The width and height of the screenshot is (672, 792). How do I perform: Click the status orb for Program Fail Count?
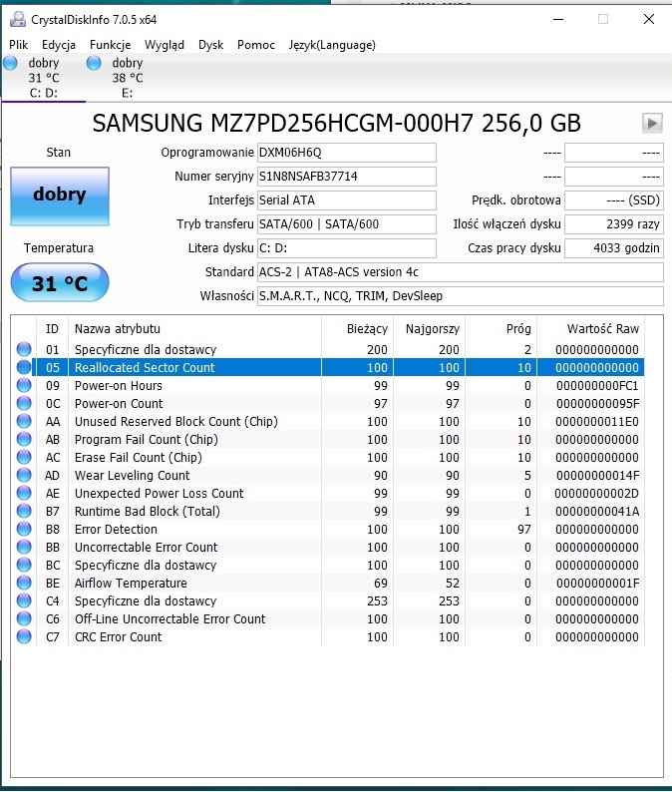[x=24, y=439]
